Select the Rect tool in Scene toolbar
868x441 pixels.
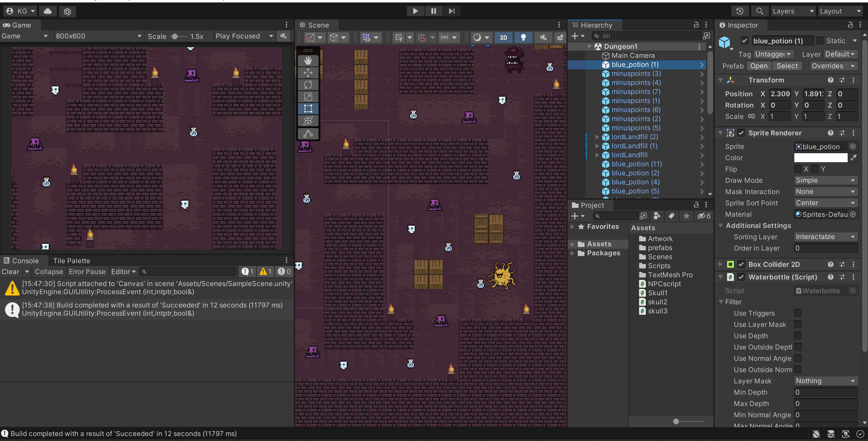308,108
